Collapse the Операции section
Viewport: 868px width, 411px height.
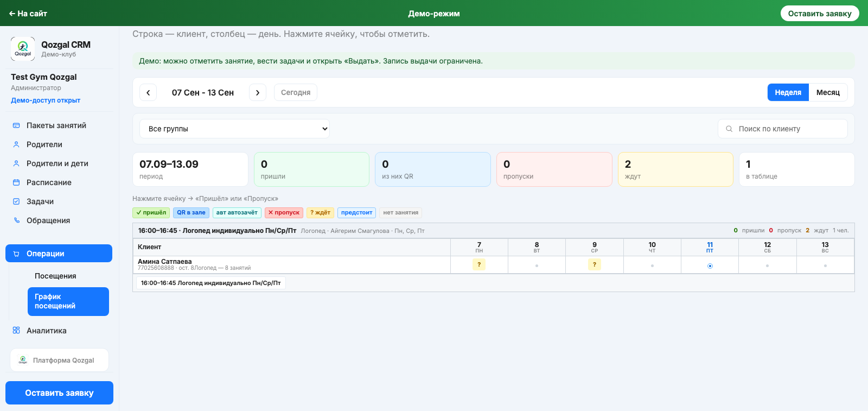(59, 254)
